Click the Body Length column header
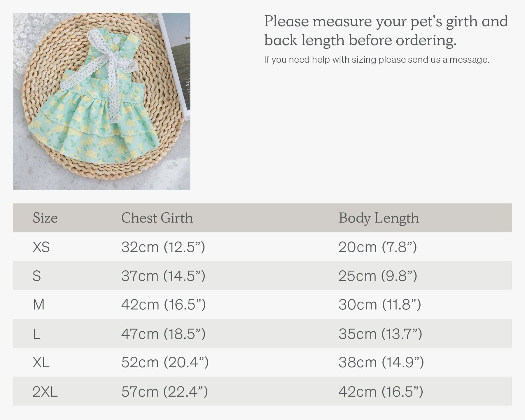The image size is (525, 420). pos(379,218)
